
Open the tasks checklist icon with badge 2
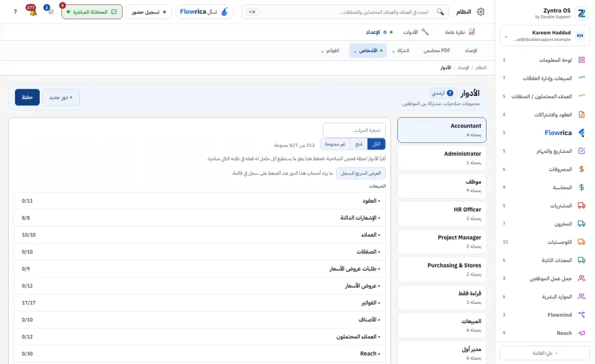[51, 11]
